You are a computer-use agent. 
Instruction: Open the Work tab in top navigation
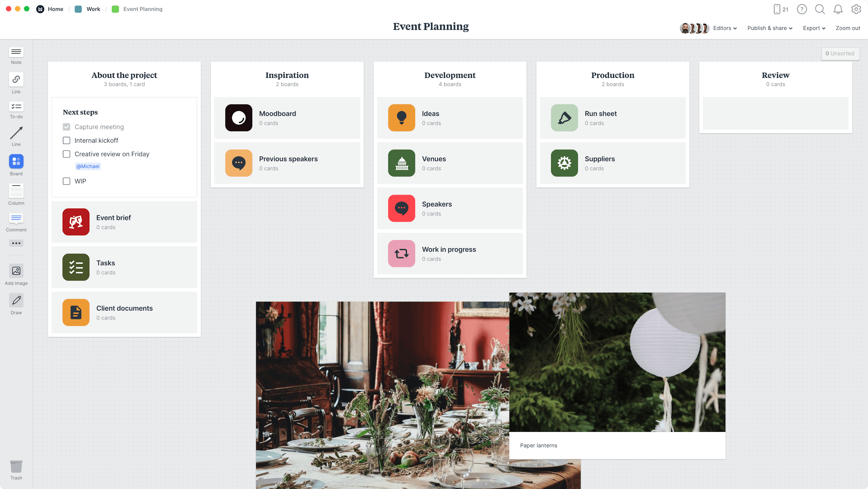point(92,8)
